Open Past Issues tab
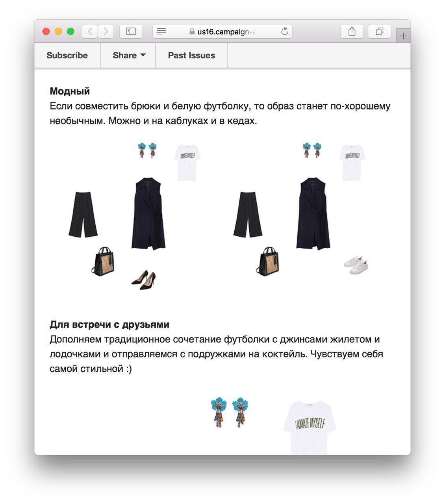 click(191, 56)
